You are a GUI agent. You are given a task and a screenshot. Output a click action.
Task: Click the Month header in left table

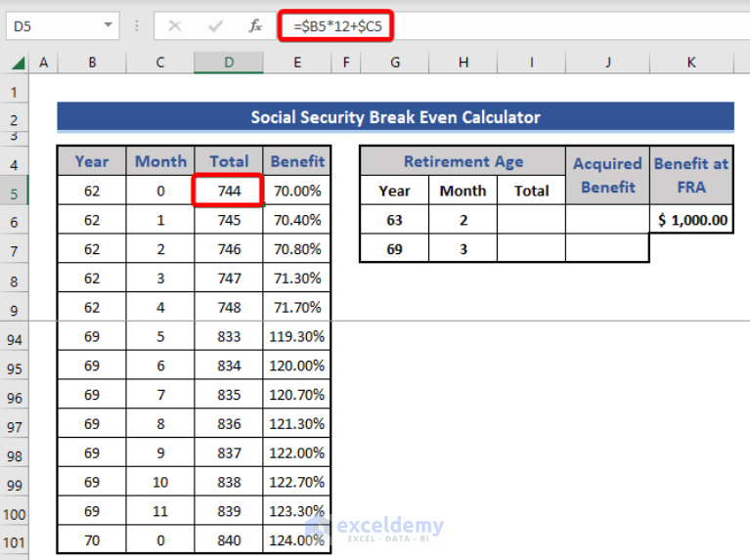click(160, 161)
